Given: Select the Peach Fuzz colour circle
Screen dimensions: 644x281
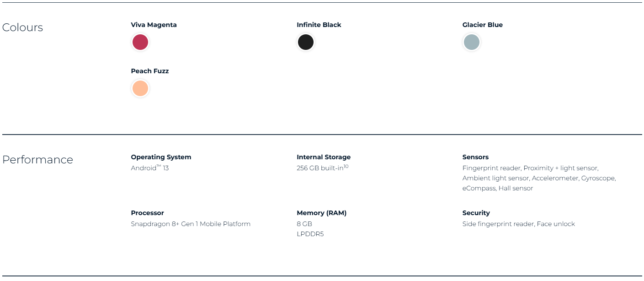Looking at the screenshot, I should click(x=140, y=88).
